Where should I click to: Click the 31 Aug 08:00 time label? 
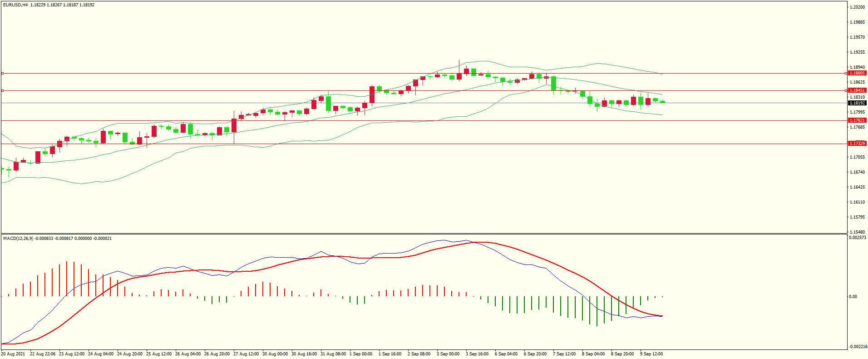pyautogui.click(x=333, y=354)
